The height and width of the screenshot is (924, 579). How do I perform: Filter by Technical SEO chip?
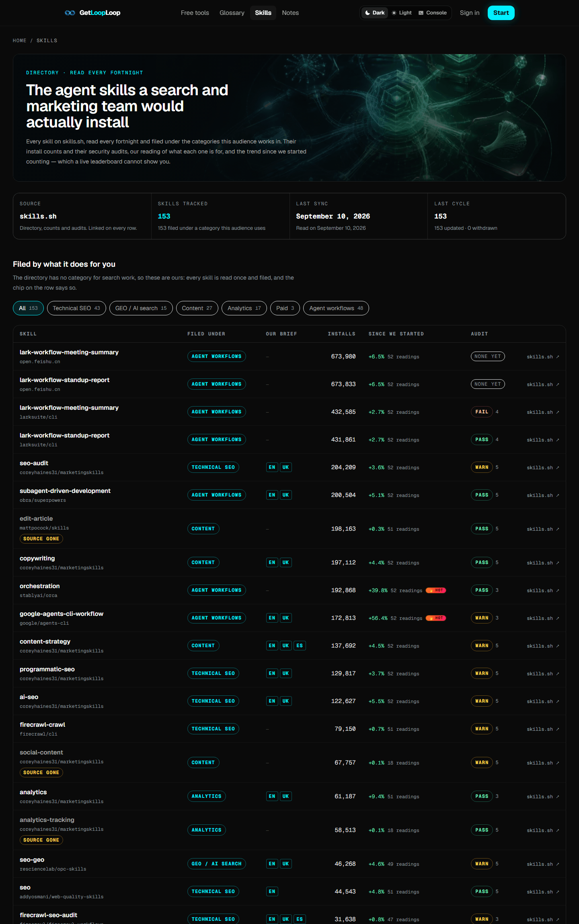coord(76,308)
